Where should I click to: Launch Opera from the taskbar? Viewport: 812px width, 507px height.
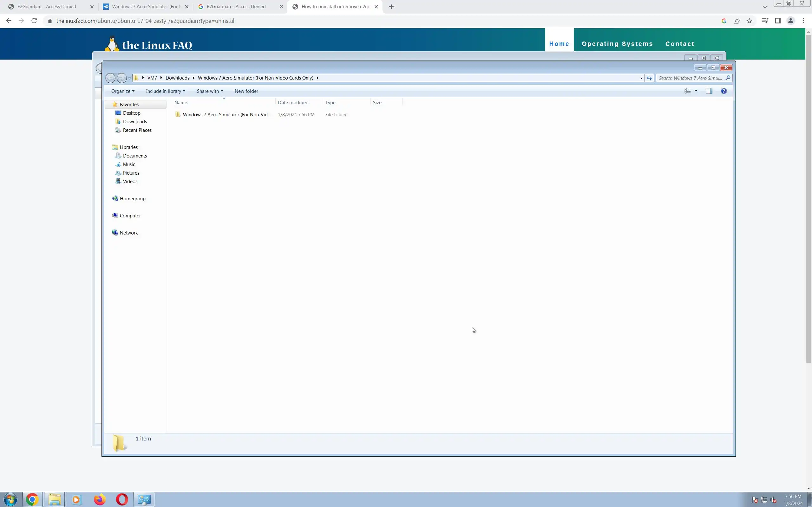pyautogui.click(x=122, y=500)
